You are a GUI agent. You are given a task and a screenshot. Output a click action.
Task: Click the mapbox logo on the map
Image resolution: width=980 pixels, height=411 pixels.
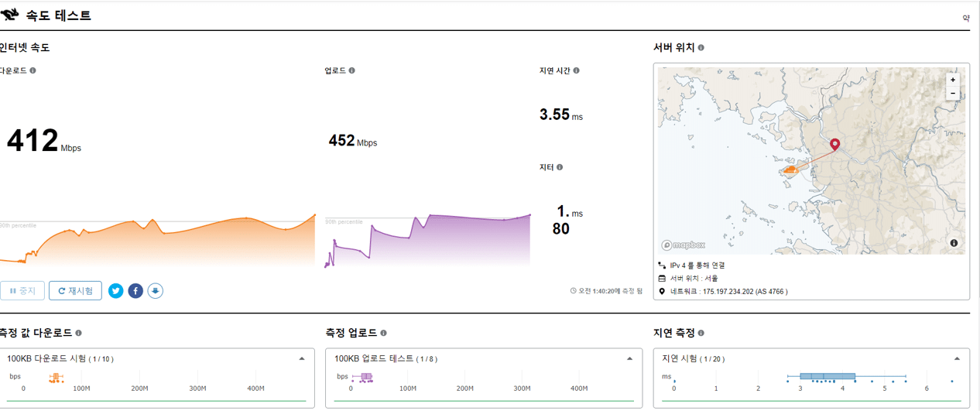click(684, 245)
